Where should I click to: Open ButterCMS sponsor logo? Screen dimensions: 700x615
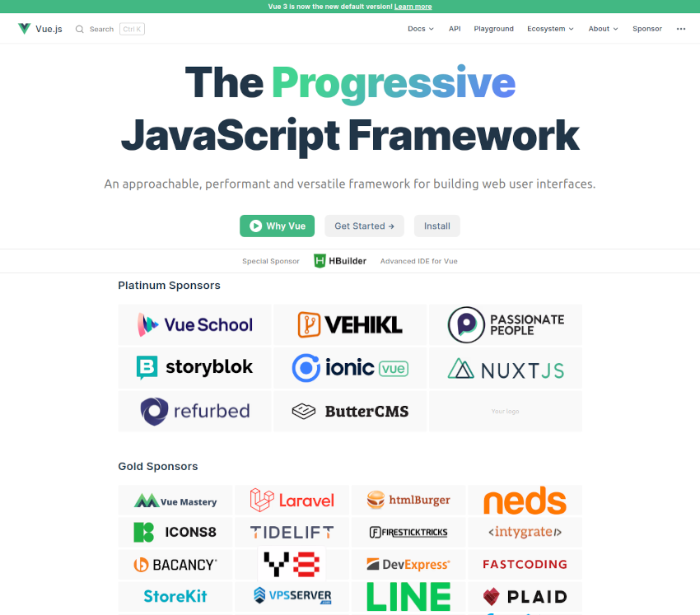pos(350,411)
